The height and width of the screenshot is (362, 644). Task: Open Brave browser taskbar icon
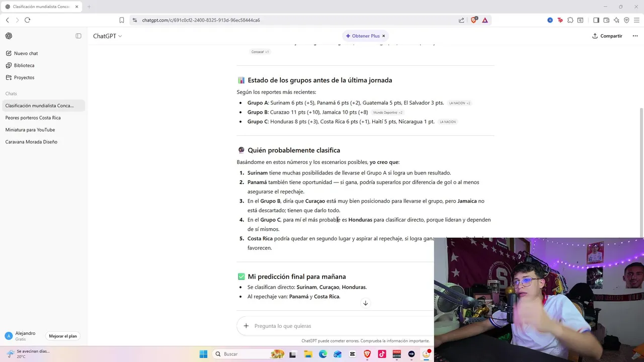[x=367, y=354]
